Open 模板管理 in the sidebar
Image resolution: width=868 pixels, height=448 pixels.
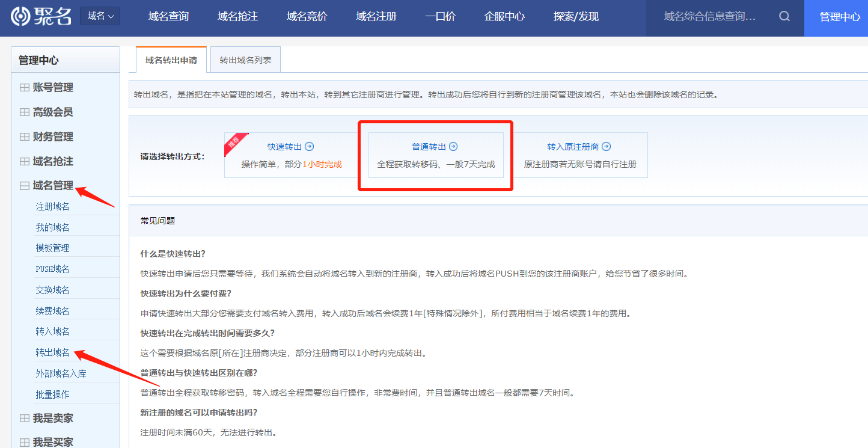[x=53, y=248]
